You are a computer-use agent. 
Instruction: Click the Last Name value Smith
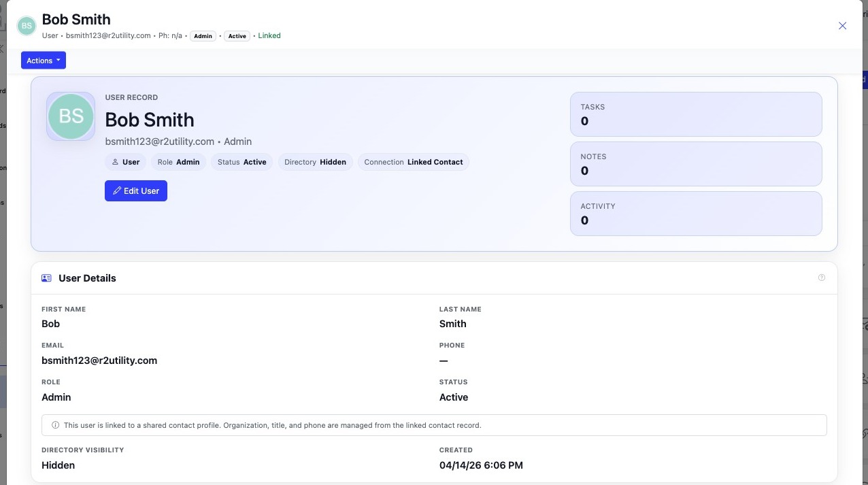tap(453, 324)
